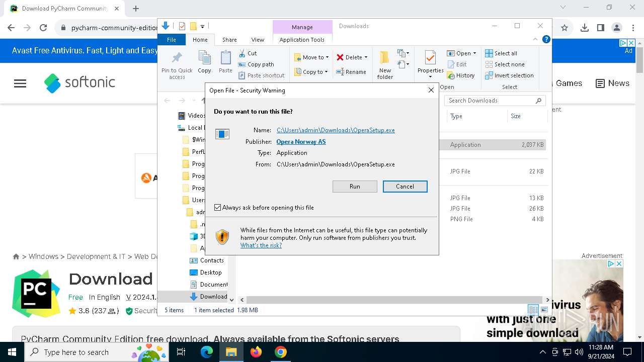
Task: Click Copy path in ribbon
Action: pyautogui.click(x=256, y=64)
